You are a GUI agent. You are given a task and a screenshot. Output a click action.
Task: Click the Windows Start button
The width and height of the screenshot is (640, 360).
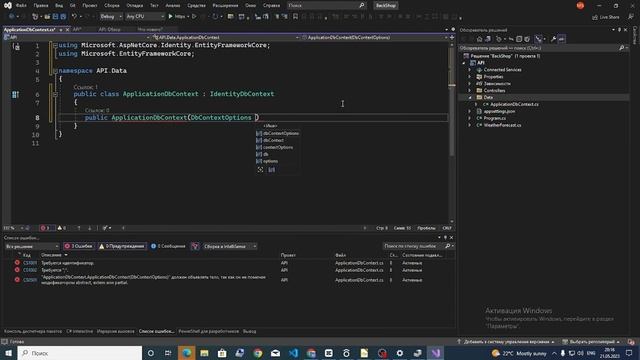pyautogui.click(x=8, y=353)
